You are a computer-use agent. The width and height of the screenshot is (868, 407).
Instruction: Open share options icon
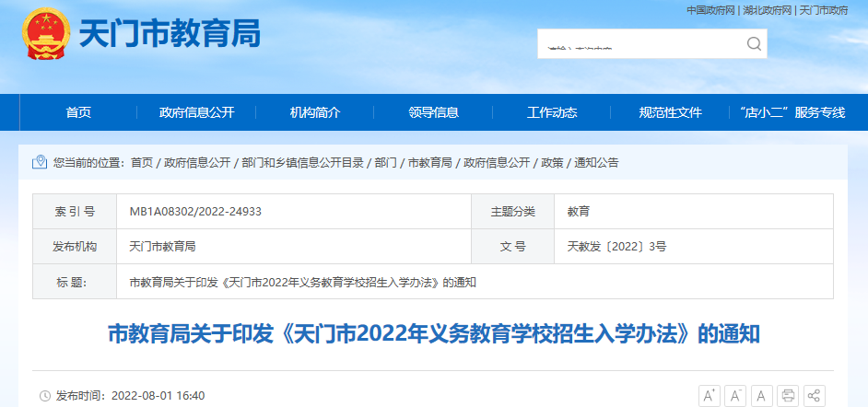[x=815, y=396]
